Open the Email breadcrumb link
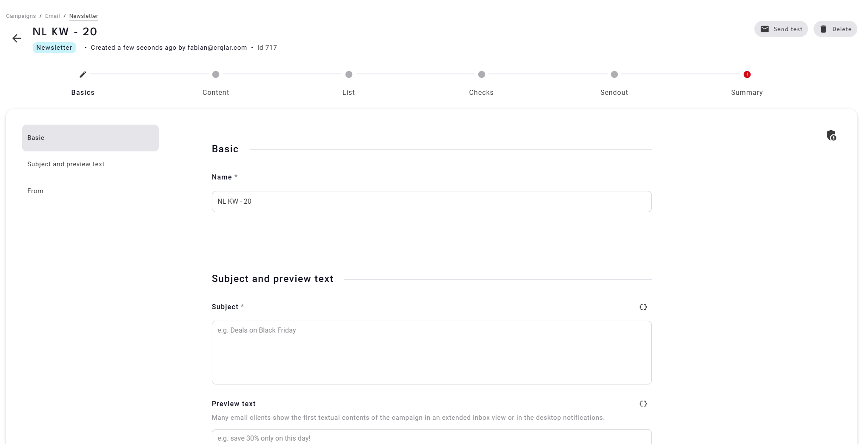This screenshot has width=868, height=444. click(52, 16)
